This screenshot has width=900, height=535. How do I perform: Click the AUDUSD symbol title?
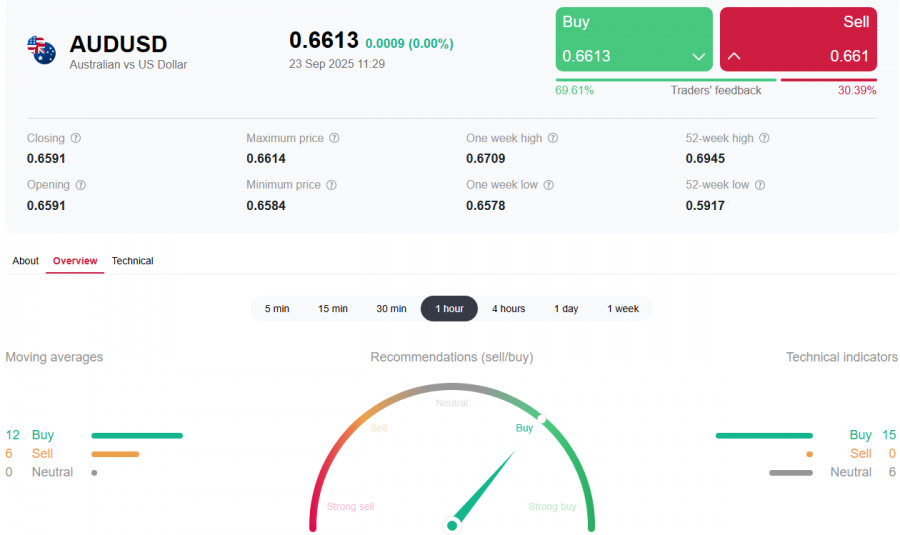[x=118, y=44]
